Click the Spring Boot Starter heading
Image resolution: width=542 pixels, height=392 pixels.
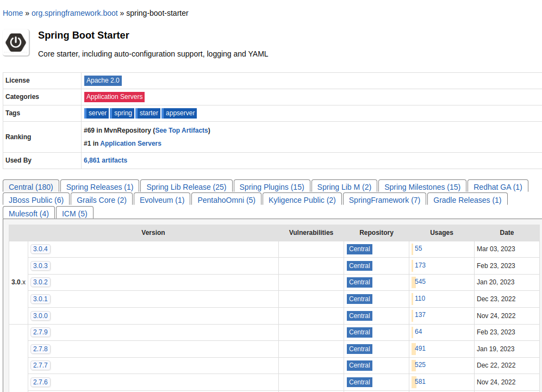[x=83, y=35]
